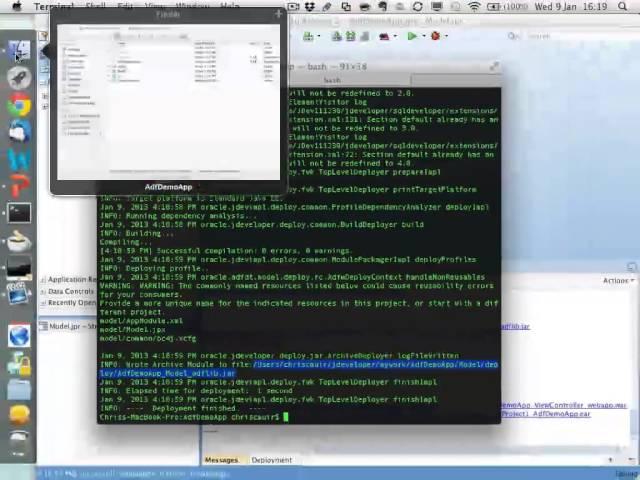Open the folder stack in the dock
The width and height of the screenshot is (640, 480).
[19, 390]
